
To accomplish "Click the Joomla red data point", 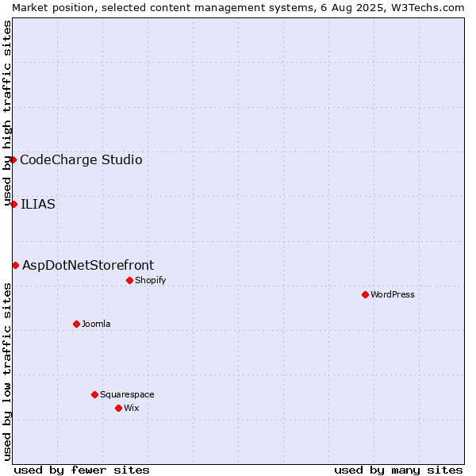I will click(76, 324).
